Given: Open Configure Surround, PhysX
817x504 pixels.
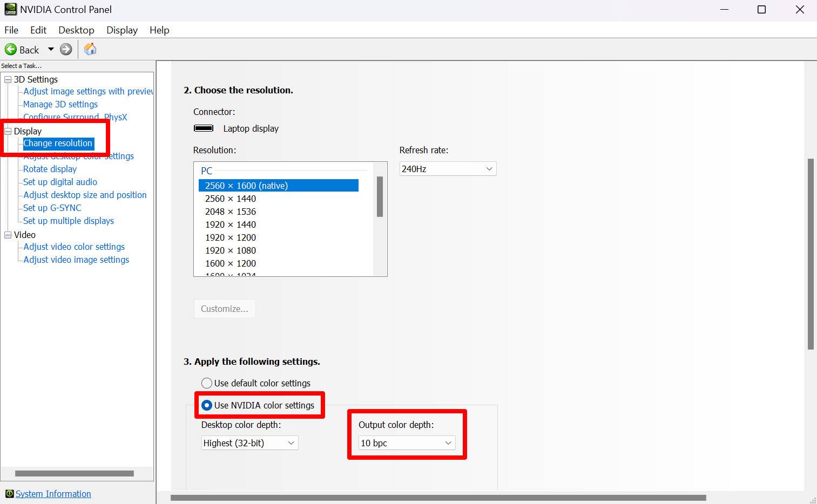Looking at the screenshot, I should tap(75, 117).
